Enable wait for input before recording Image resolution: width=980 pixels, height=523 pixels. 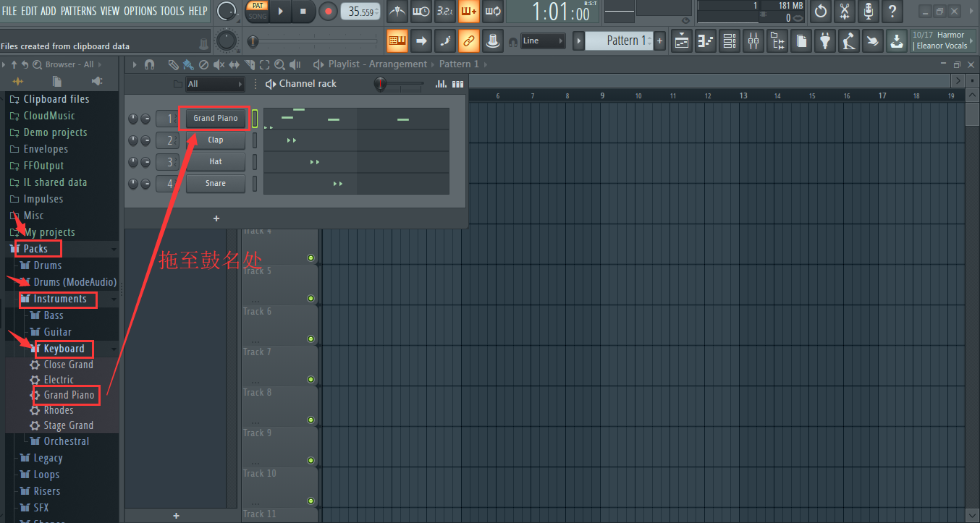point(421,11)
